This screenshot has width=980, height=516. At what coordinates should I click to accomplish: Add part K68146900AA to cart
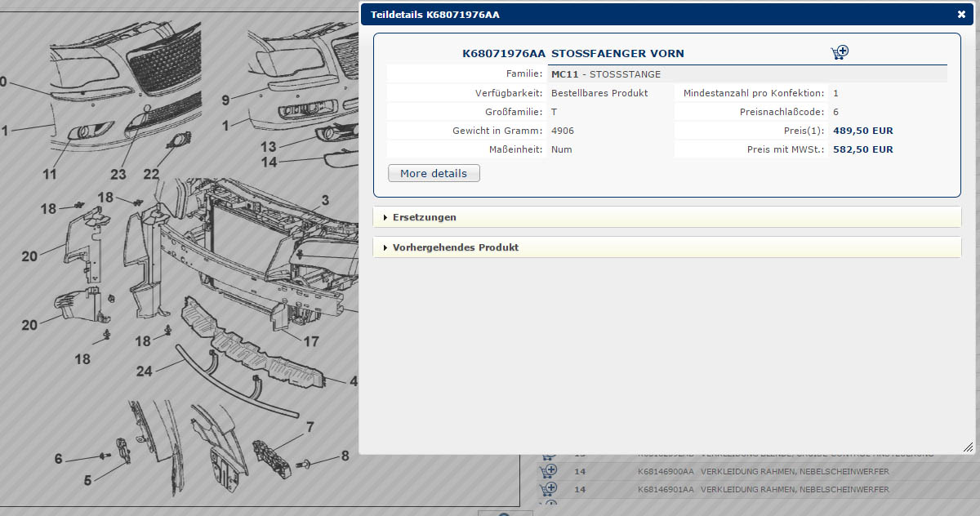click(x=549, y=471)
